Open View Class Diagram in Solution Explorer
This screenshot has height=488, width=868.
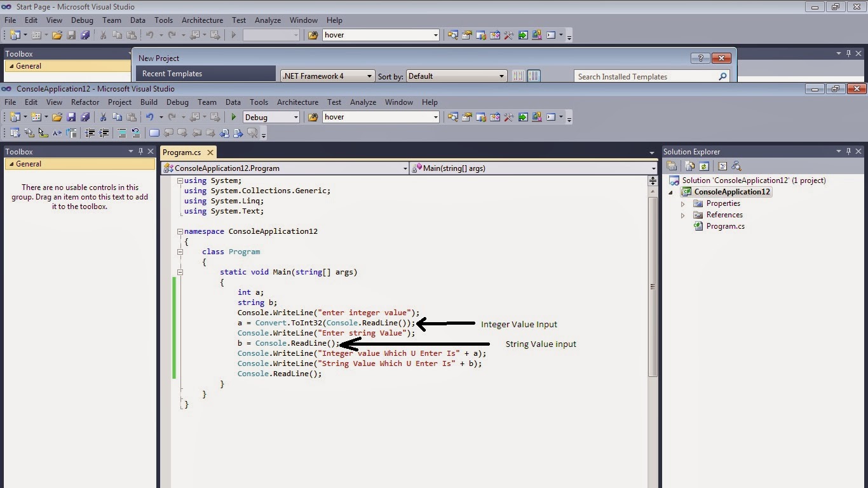click(x=736, y=166)
